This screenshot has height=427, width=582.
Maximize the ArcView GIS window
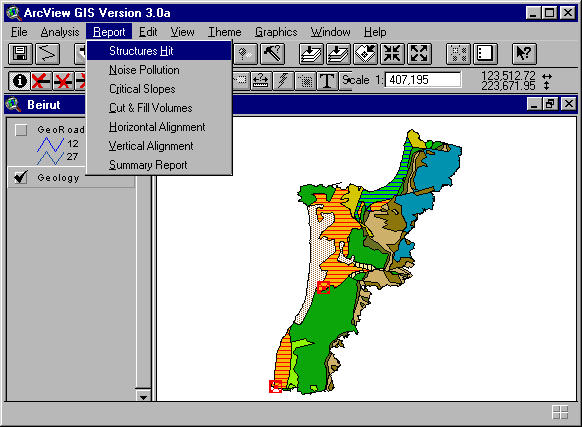pyautogui.click(x=549, y=13)
